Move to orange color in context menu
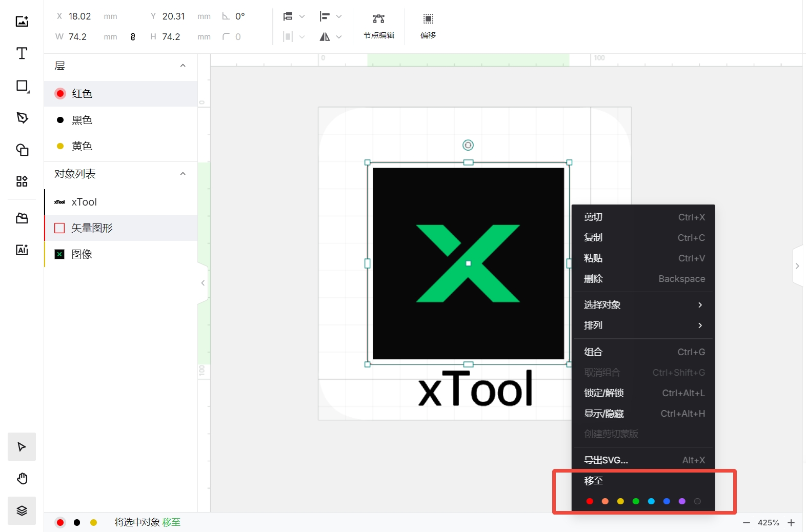The image size is (806, 532). [x=605, y=501]
